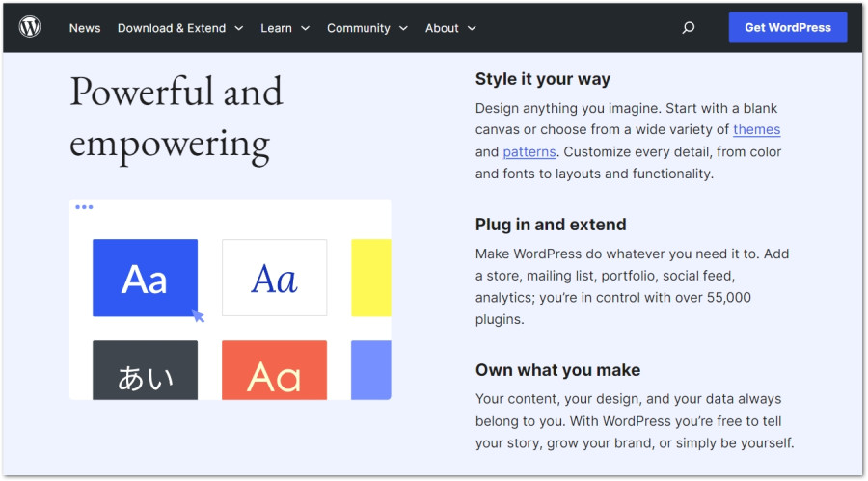Select the white serif Aa tile

tap(275, 278)
